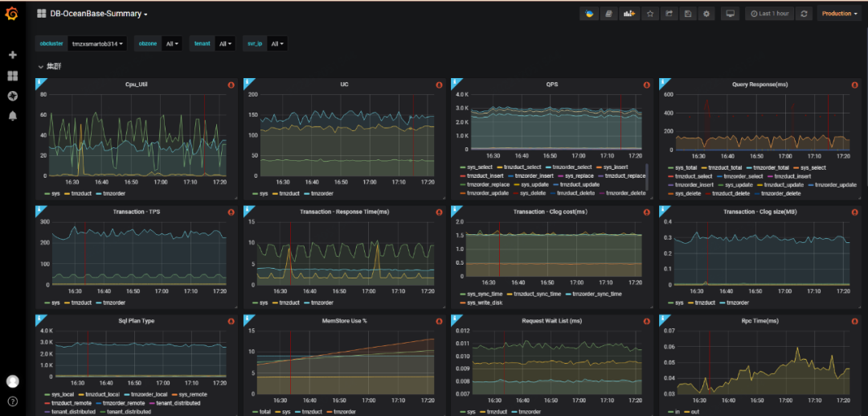Save dashboard with floppy disk icon
This screenshot has height=416, width=868.
687,14
